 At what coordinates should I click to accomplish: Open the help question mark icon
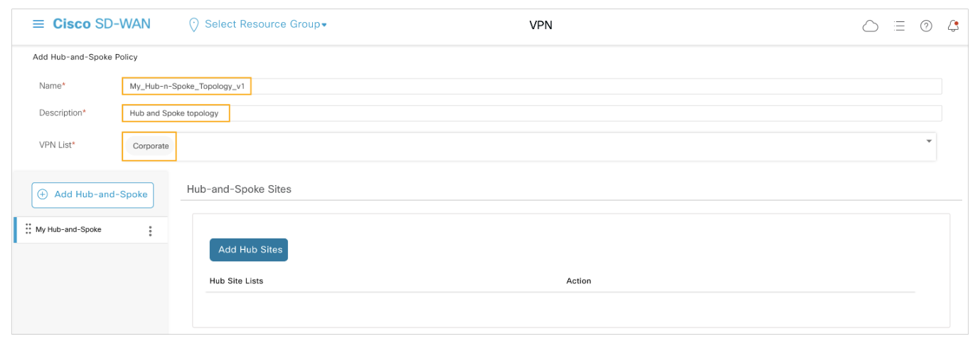click(x=926, y=26)
